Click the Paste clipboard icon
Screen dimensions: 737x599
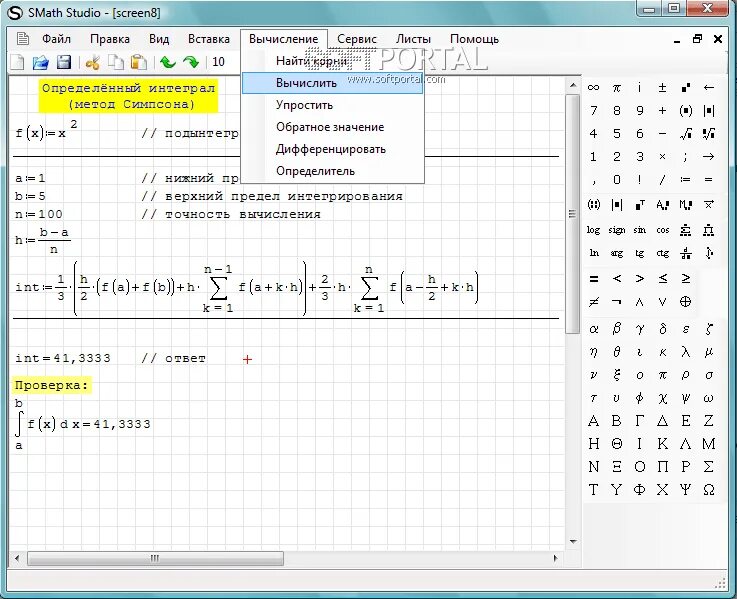139,62
